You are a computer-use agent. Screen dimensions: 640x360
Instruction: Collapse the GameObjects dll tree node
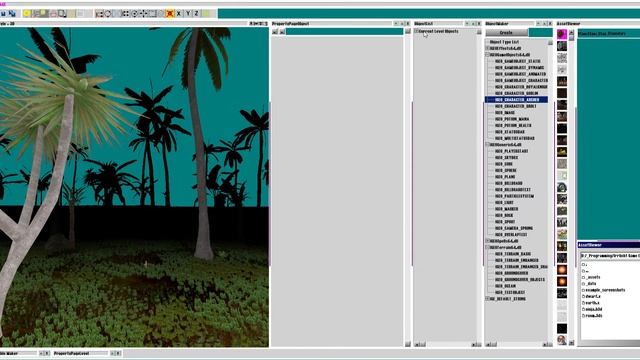pyautogui.click(x=487, y=55)
